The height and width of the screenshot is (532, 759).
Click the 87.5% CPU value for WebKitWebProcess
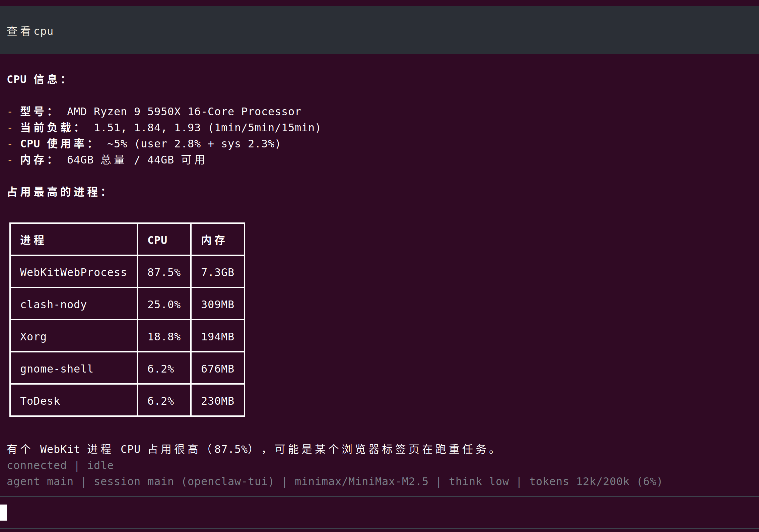tap(164, 272)
